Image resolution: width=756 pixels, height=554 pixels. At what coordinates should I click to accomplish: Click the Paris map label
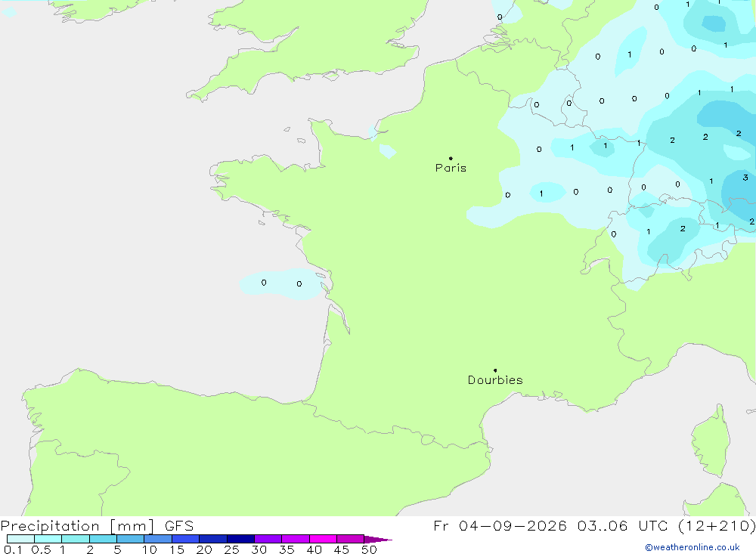tap(451, 168)
